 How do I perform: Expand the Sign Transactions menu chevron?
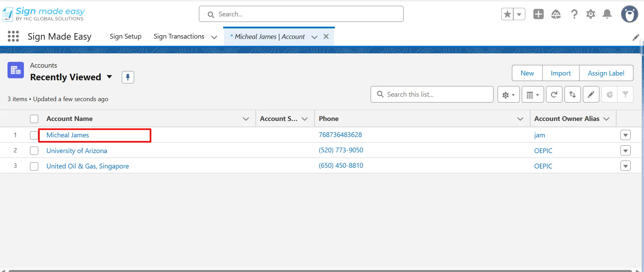coord(214,37)
